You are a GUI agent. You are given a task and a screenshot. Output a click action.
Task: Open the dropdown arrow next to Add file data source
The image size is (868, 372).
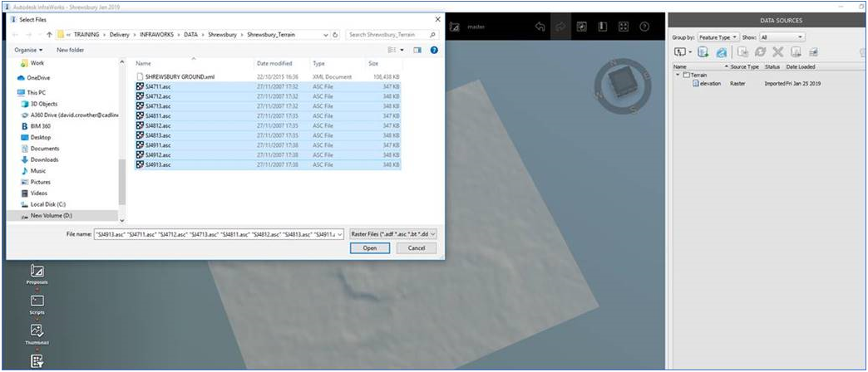[x=690, y=52]
